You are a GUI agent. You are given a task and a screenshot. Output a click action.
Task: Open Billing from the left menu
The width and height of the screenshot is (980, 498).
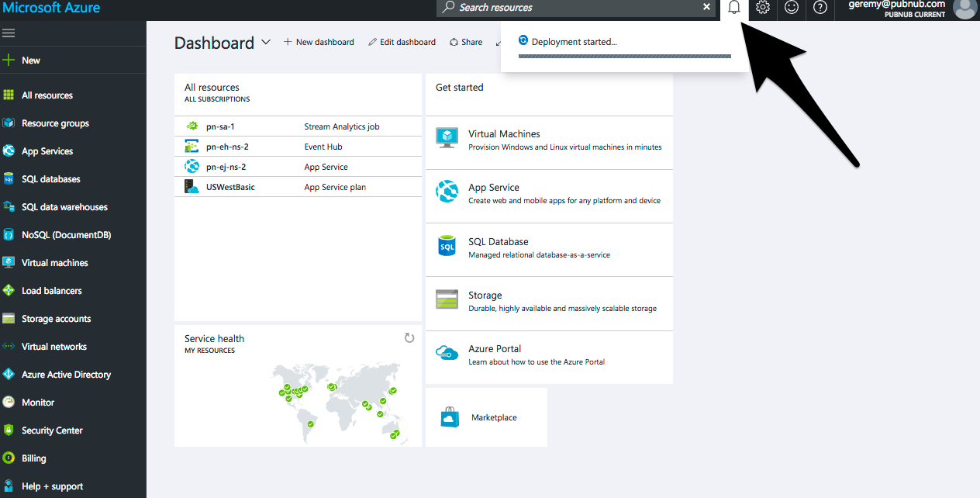(x=33, y=458)
